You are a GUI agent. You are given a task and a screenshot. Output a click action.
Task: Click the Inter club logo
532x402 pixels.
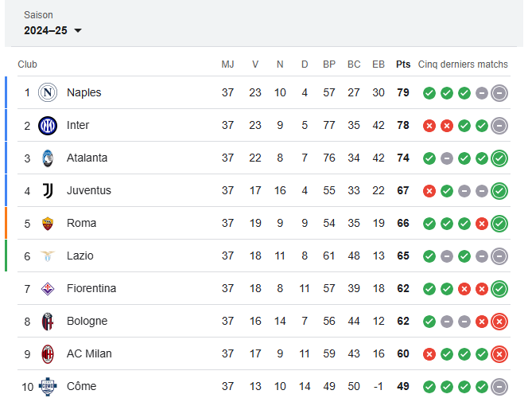tap(48, 126)
